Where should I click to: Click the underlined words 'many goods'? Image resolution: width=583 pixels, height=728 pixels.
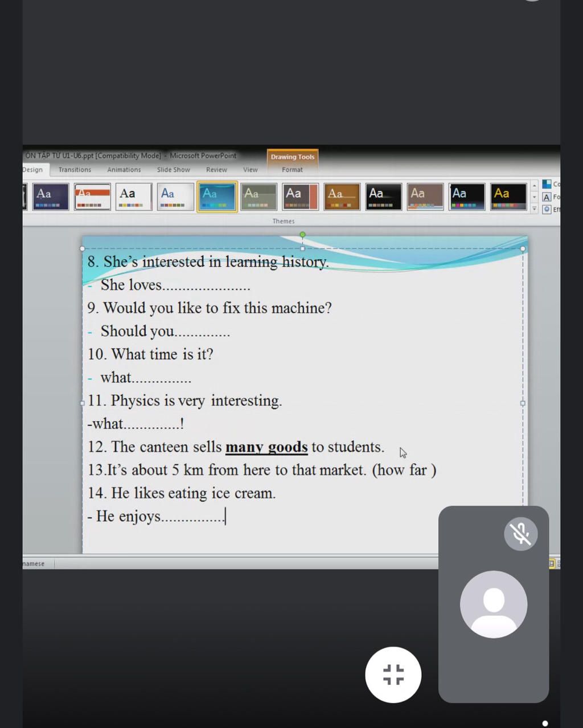coord(266,447)
